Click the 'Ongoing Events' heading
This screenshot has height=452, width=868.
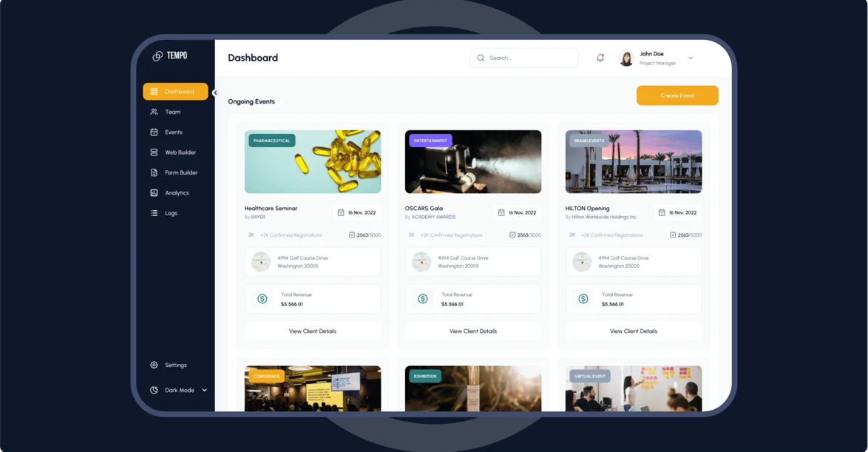[x=251, y=101]
